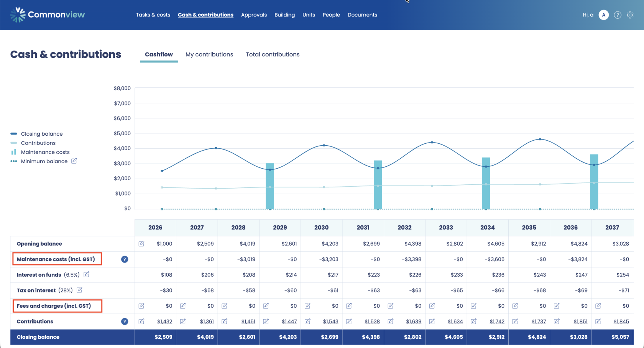The image size is (644, 348).
Task: Edit 2035 fees and charges
Action: [x=515, y=306]
